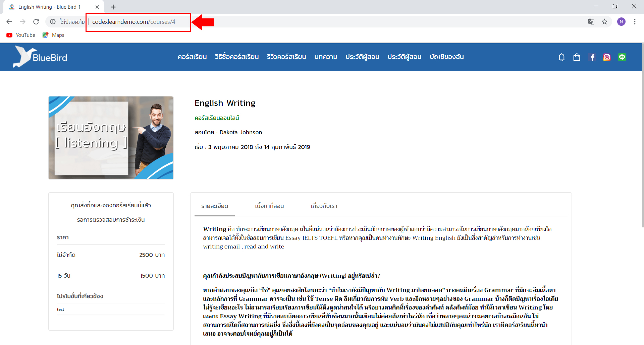This screenshot has height=345, width=644.
Task: Open คอร์สเรียน in navigation menu
Action: [192, 57]
